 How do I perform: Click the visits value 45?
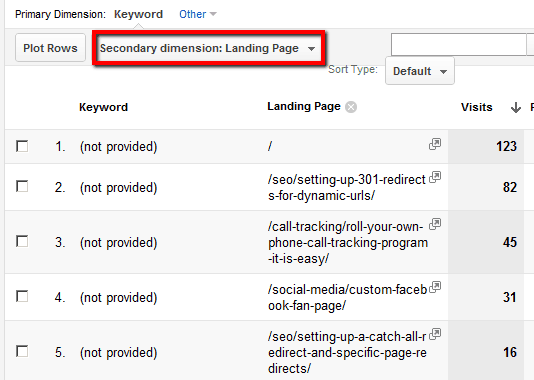pyautogui.click(x=510, y=242)
